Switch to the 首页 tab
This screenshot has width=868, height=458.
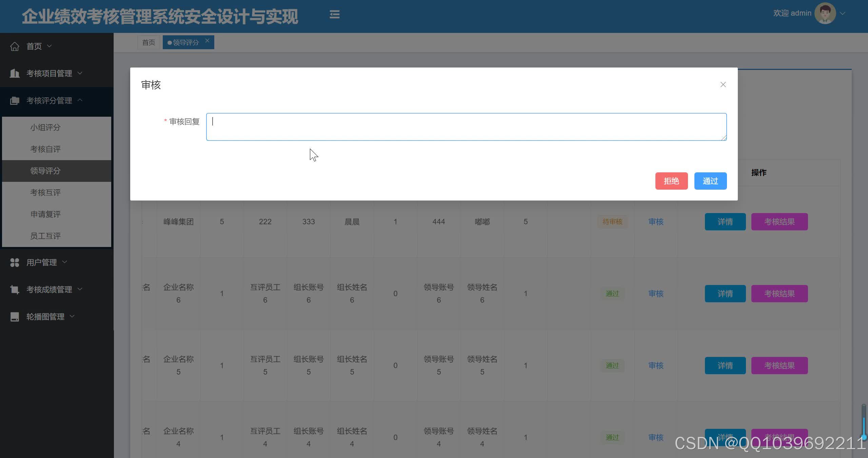149,42
